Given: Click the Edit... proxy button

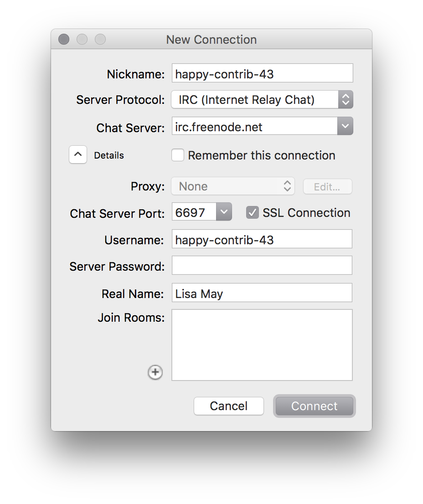Looking at the screenshot, I should [327, 186].
